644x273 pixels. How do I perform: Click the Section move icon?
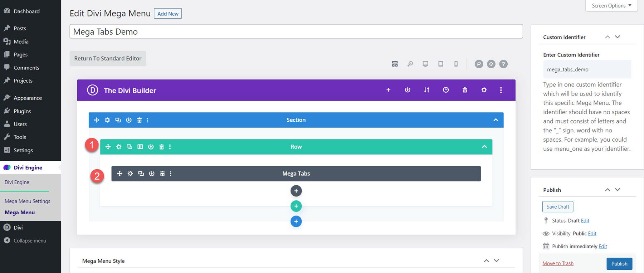click(x=97, y=120)
